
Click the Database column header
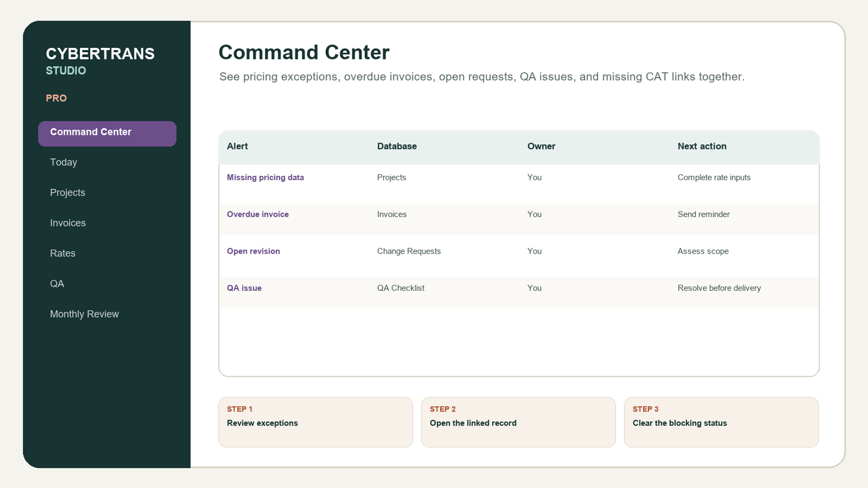[x=397, y=146]
